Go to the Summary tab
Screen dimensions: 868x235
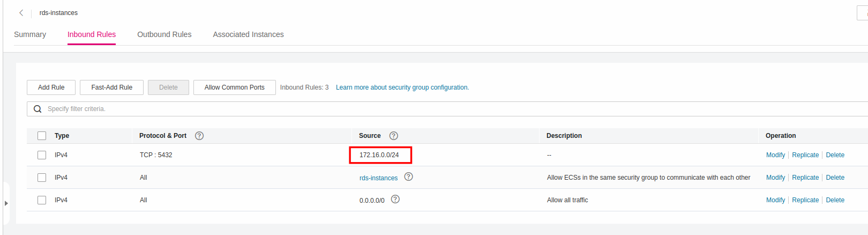[x=30, y=34]
